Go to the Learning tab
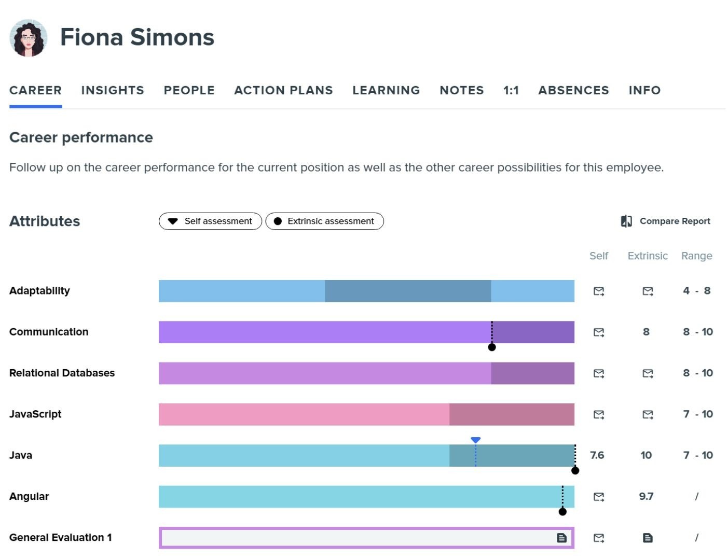The width and height of the screenshot is (728, 560). coord(386,90)
